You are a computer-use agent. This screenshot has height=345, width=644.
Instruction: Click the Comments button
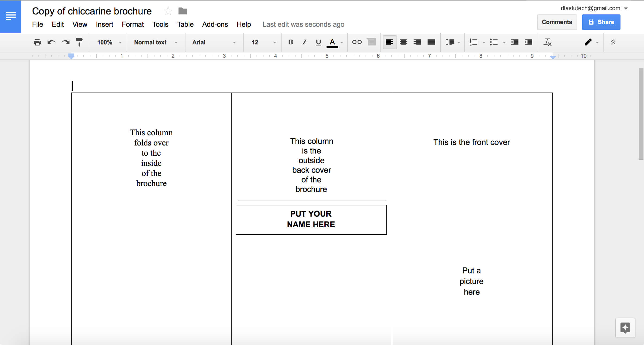tap(556, 22)
